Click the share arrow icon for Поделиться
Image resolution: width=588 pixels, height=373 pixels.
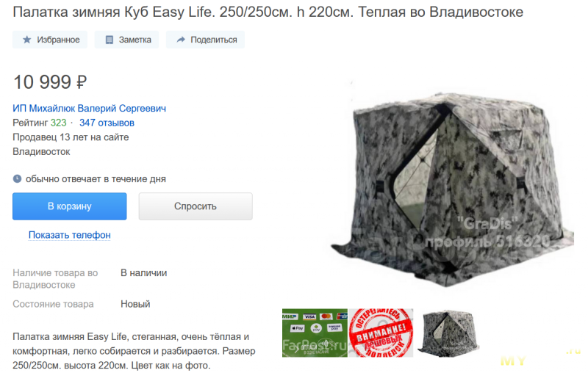coord(181,40)
